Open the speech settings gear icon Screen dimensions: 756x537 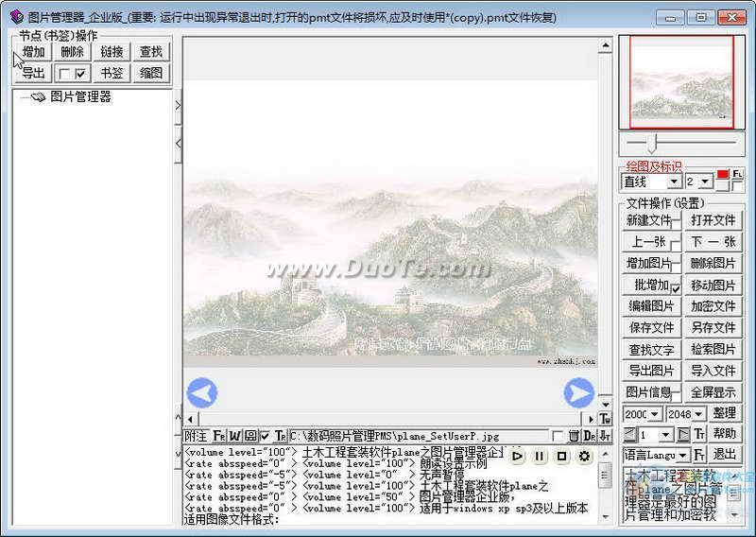(584, 456)
